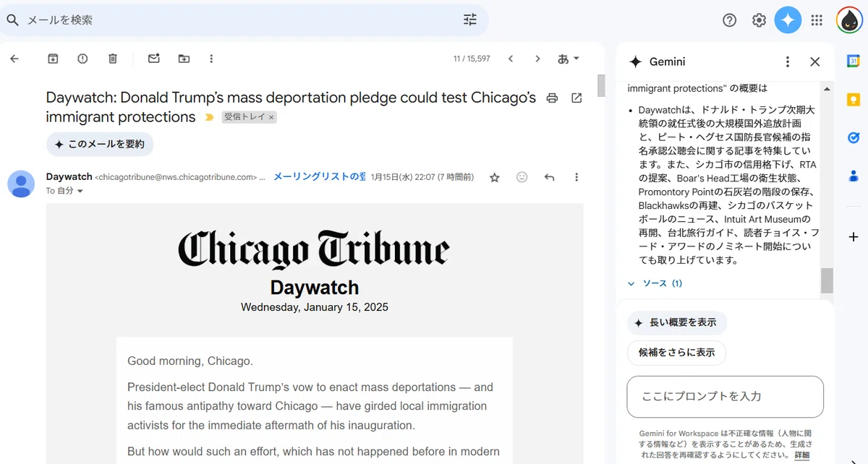Click the Gemini panel scrollbar thumb

[827, 280]
